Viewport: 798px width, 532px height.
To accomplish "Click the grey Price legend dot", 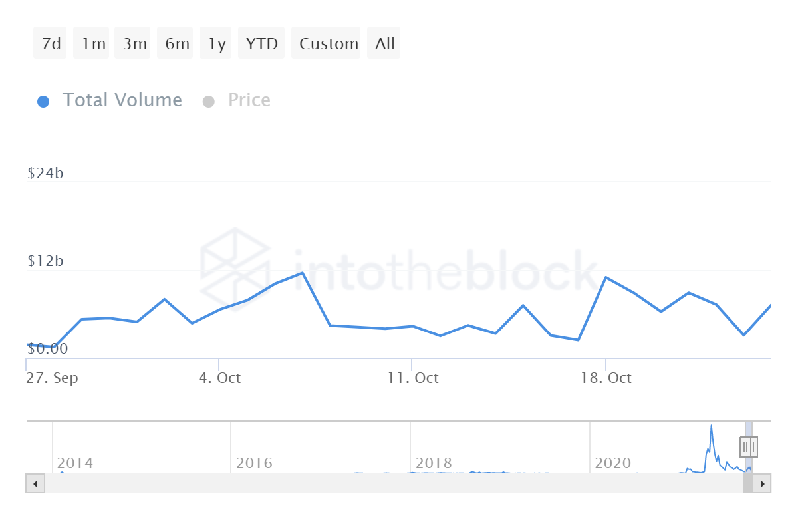I will [x=209, y=102].
